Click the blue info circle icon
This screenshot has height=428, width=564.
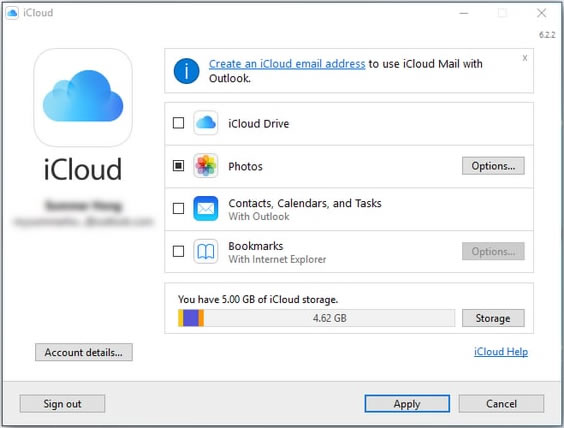[x=186, y=71]
